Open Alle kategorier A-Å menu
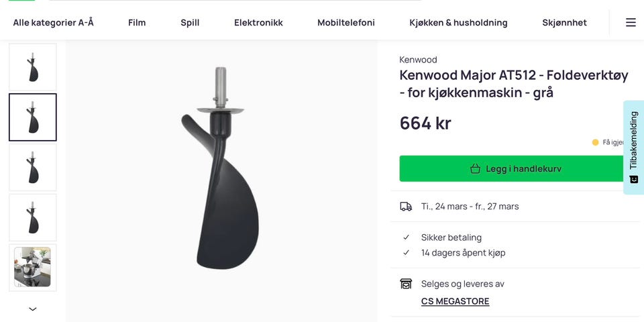Image resolution: width=644 pixels, height=322 pixels. 54,23
